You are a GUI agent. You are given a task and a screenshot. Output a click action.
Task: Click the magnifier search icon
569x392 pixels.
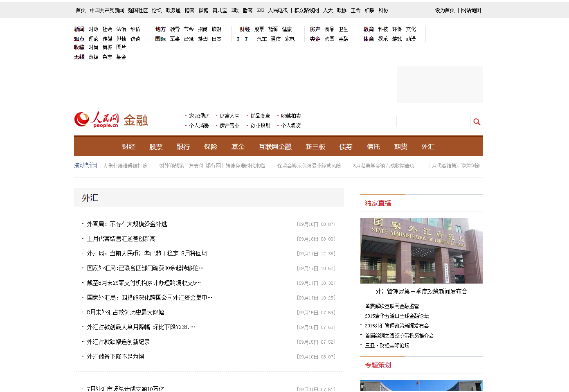tap(477, 122)
